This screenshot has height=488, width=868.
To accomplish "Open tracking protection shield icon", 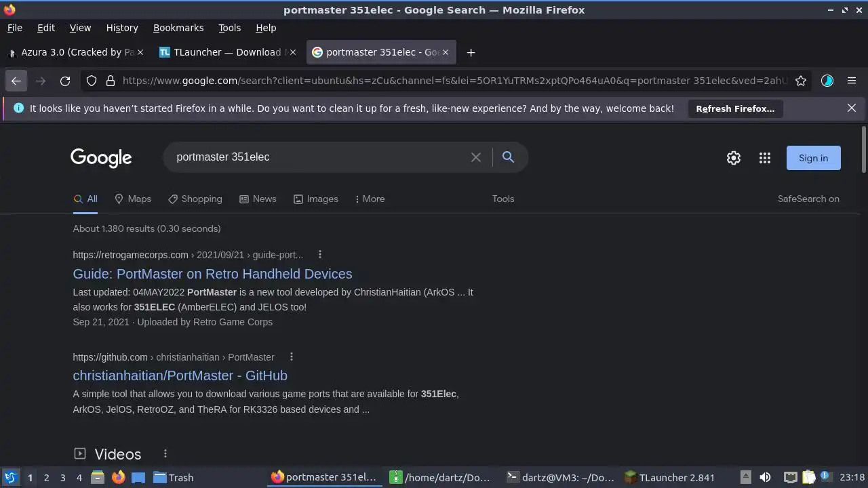I will click(x=92, y=81).
